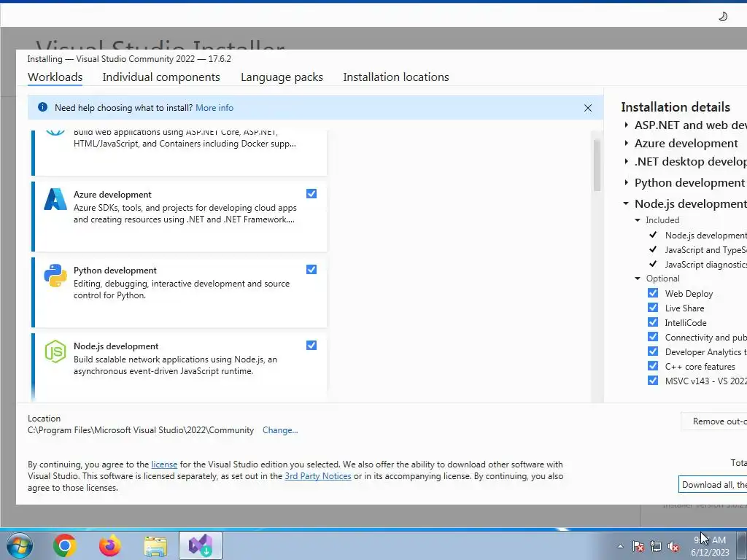
Task: Open the More info help link
Action: (x=214, y=108)
